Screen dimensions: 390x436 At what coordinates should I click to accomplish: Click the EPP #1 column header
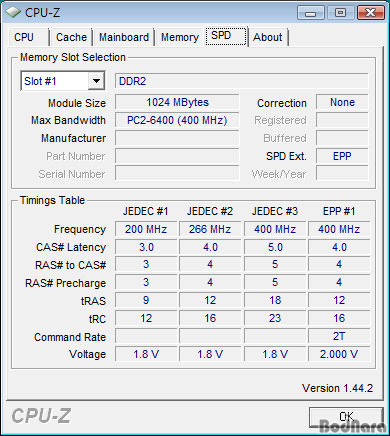(x=339, y=211)
